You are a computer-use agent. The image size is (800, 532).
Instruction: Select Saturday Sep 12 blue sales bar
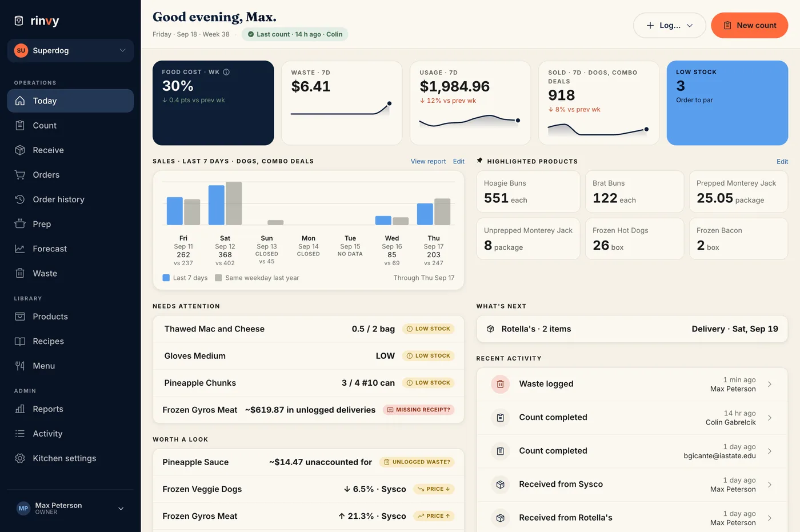click(x=217, y=205)
